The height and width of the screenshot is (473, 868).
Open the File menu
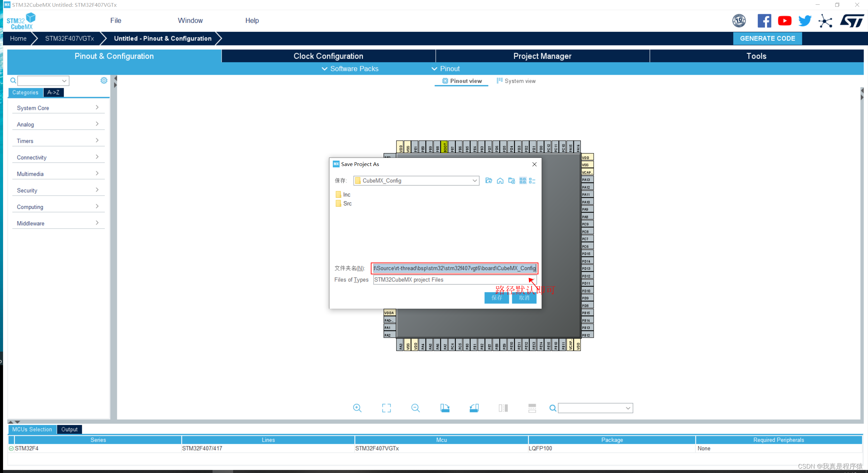(x=116, y=20)
